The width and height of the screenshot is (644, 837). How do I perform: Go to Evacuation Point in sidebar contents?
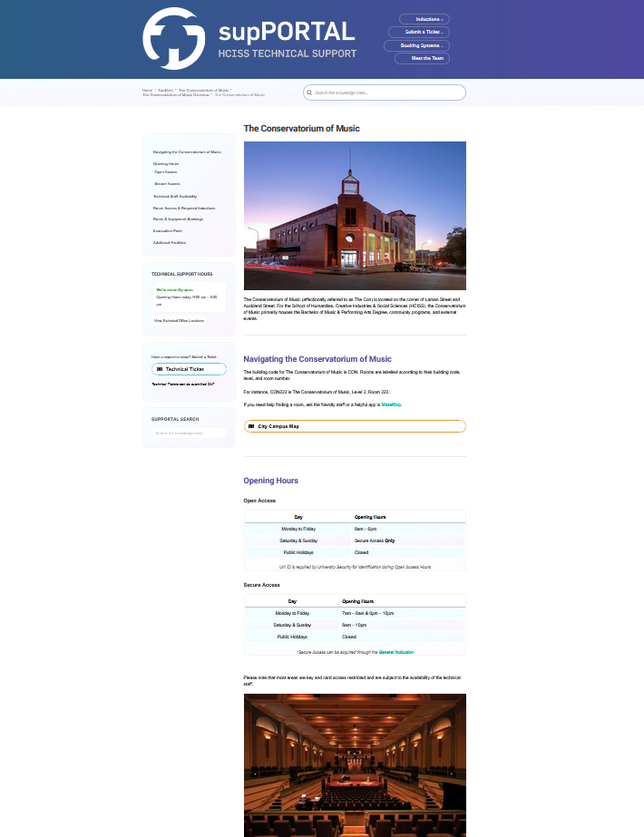click(x=168, y=230)
